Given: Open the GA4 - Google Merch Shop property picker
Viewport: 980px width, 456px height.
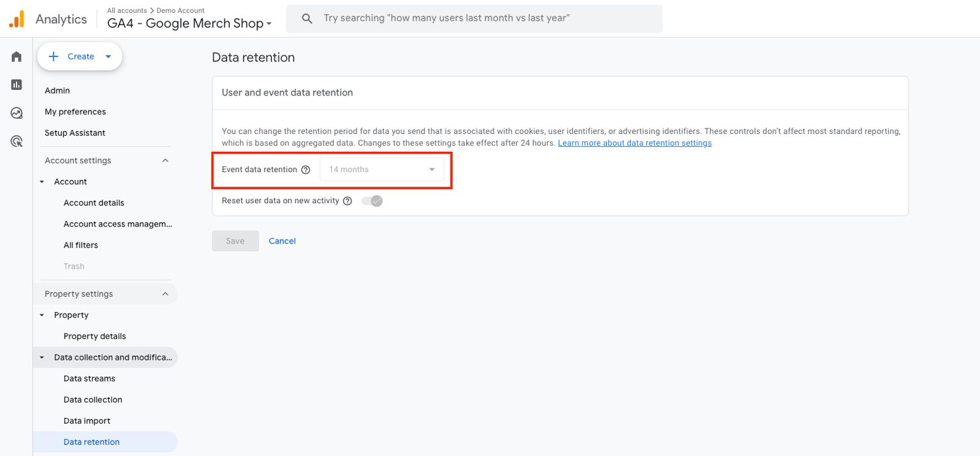Looking at the screenshot, I should 189,23.
